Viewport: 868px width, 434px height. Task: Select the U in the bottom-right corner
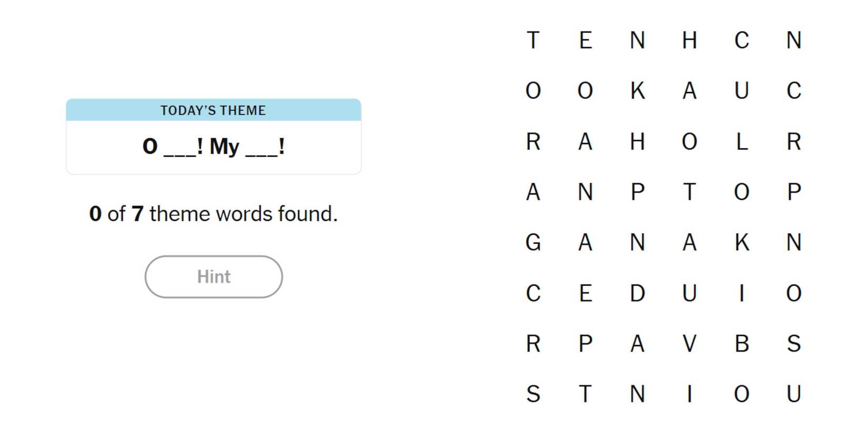point(793,394)
